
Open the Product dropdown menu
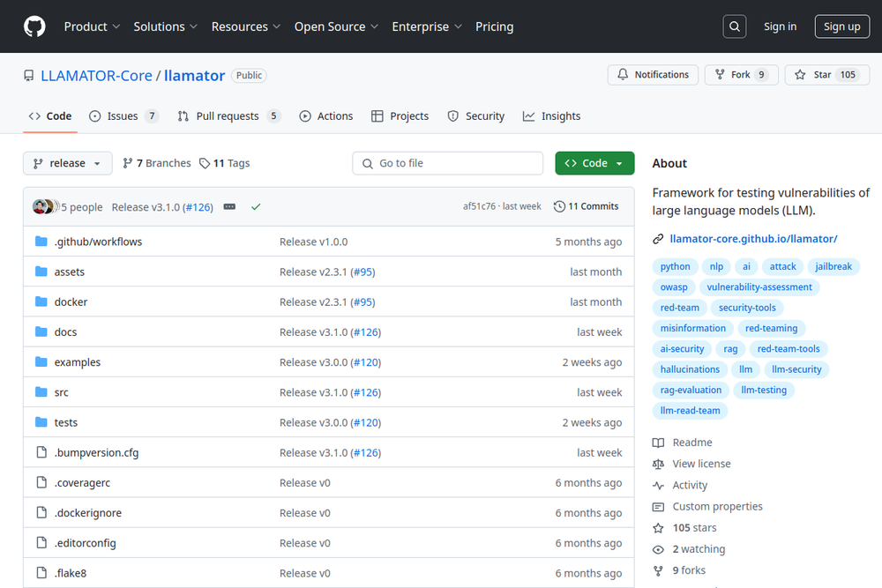click(92, 26)
